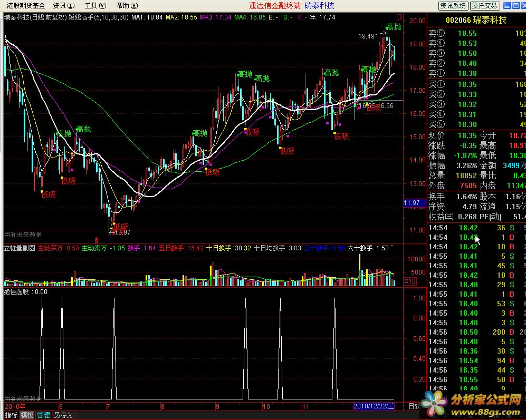The height and width of the screenshot is (420, 526).
Task: Open the 帮助(H) menu
Action: coord(127,6)
